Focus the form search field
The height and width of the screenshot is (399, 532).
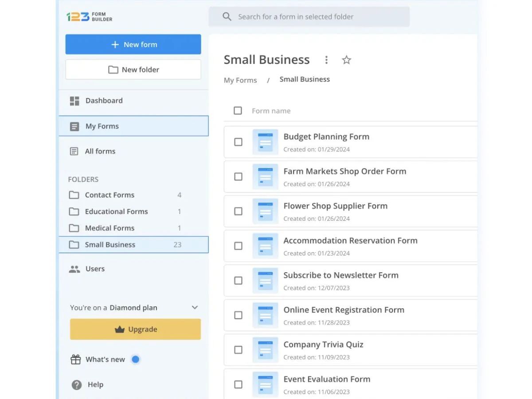pos(309,17)
